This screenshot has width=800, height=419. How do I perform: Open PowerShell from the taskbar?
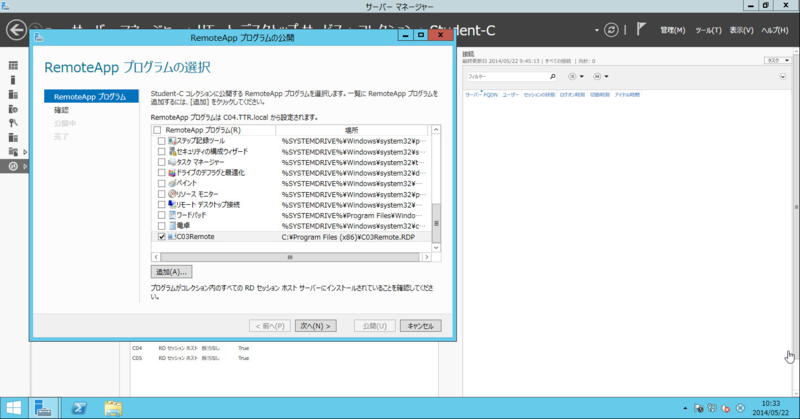(x=79, y=408)
